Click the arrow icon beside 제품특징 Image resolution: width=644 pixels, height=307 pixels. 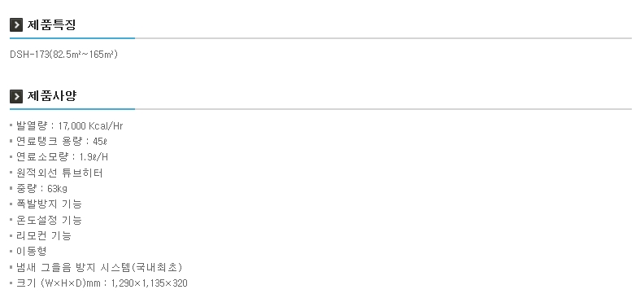click(16, 25)
